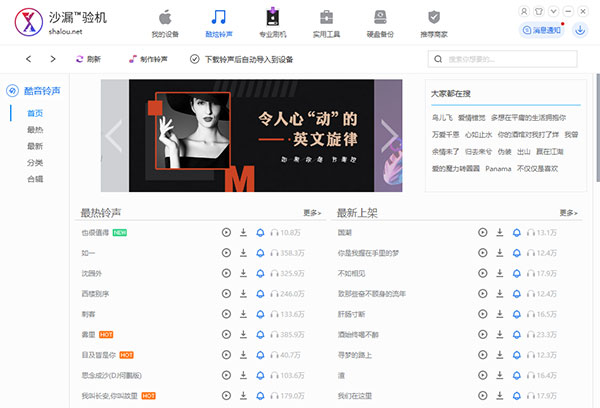Play the 渡 ringtone
Screen dimensions: 600x408
tap(483, 375)
